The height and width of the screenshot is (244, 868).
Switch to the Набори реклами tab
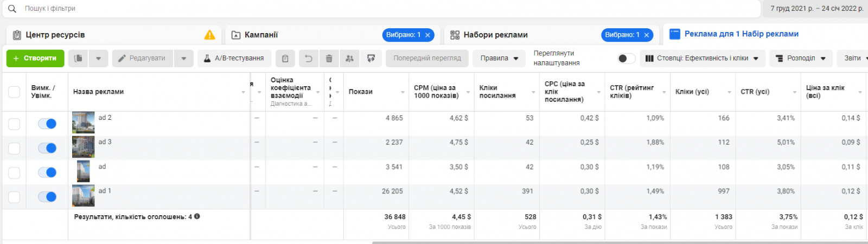pos(495,35)
